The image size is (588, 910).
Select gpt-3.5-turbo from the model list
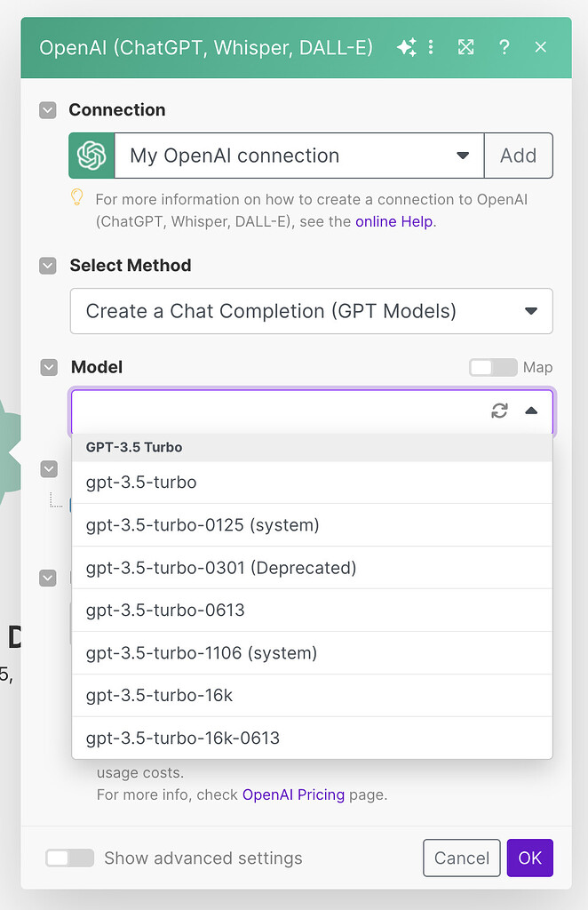[x=140, y=482]
